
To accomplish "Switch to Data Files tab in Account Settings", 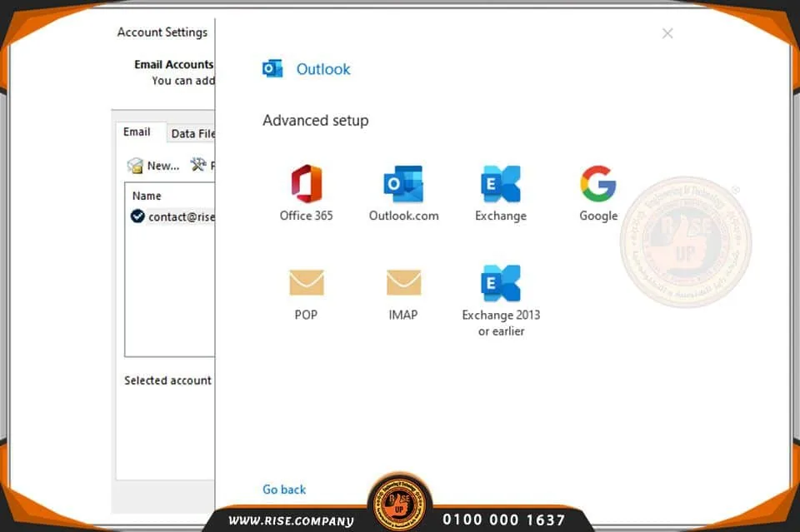I will pos(192,133).
